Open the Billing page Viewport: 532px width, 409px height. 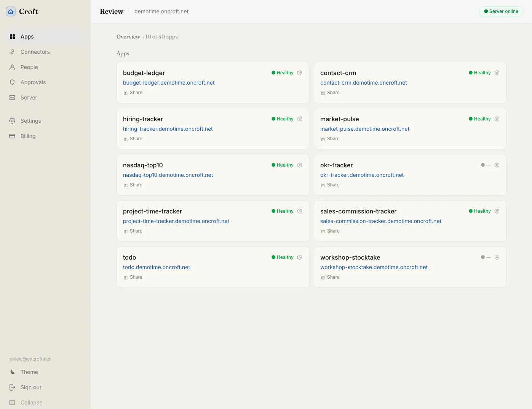point(45,136)
